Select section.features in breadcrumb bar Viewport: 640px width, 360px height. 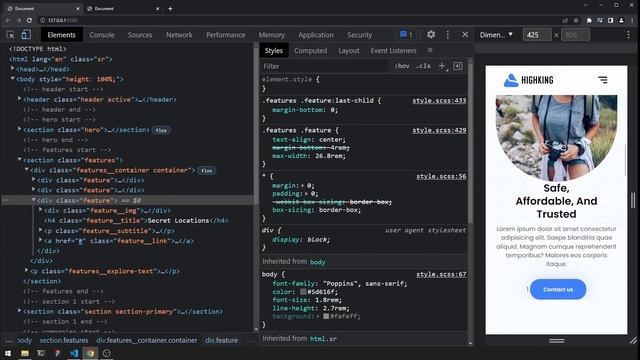click(64, 340)
